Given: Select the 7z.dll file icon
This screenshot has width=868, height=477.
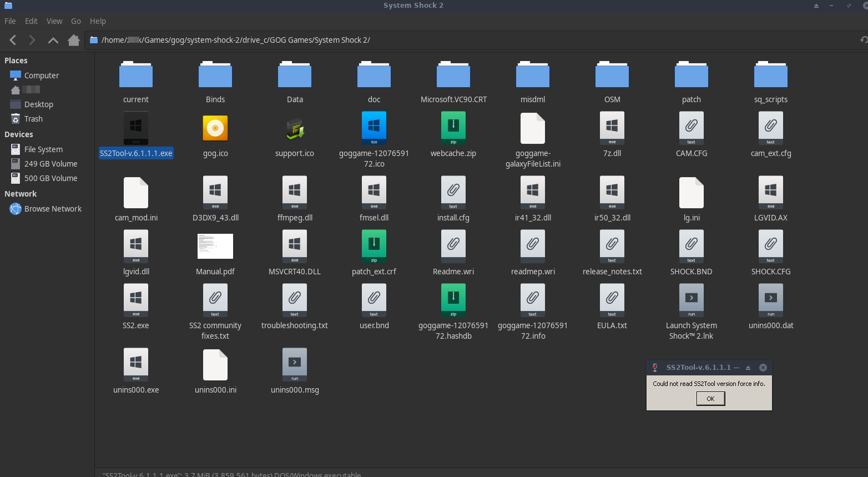Looking at the screenshot, I should tap(612, 128).
